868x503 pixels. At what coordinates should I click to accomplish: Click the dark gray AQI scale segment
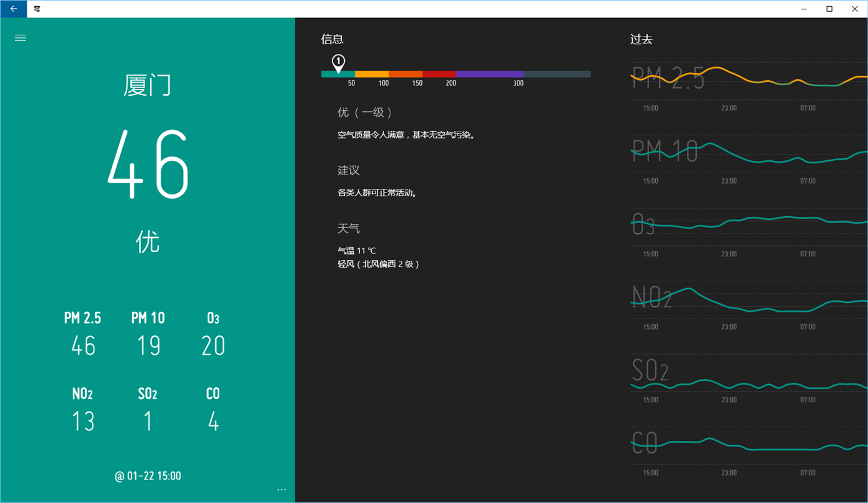coord(557,74)
